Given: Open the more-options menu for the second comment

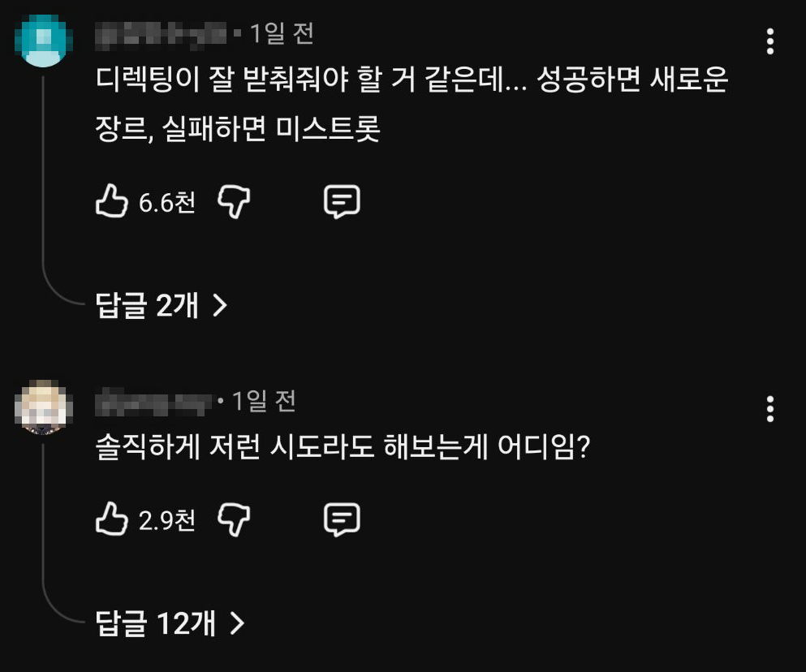Looking at the screenshot, I should click(770, 408).
